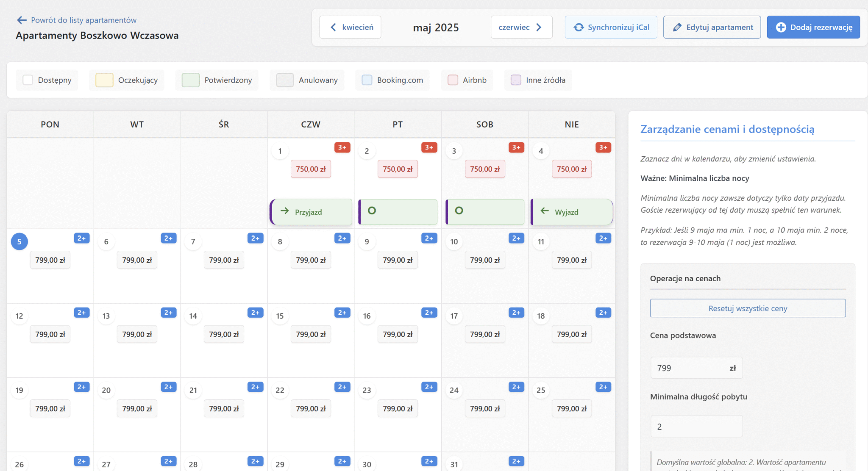The width and height of the screenshot is (868, 471).
Task: Click the 2+ badge on May 11
Action: [603, 238]
